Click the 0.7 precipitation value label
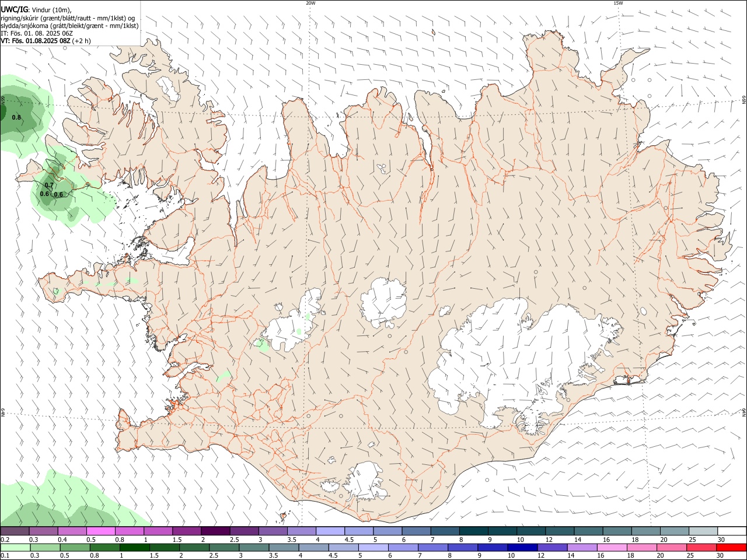This screenshot has width=747, height=560. click(49, 185)
